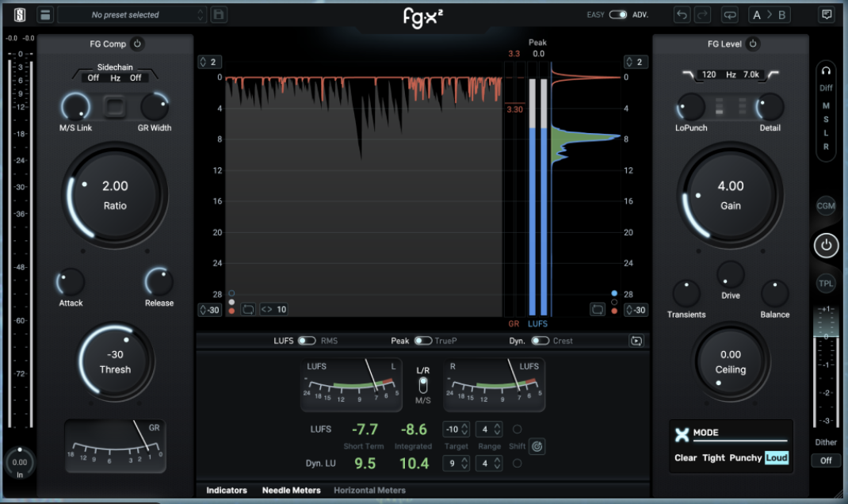Adjust the M/S Link knob
This screenshot has height=504, width=848.
tap(76, 106)
